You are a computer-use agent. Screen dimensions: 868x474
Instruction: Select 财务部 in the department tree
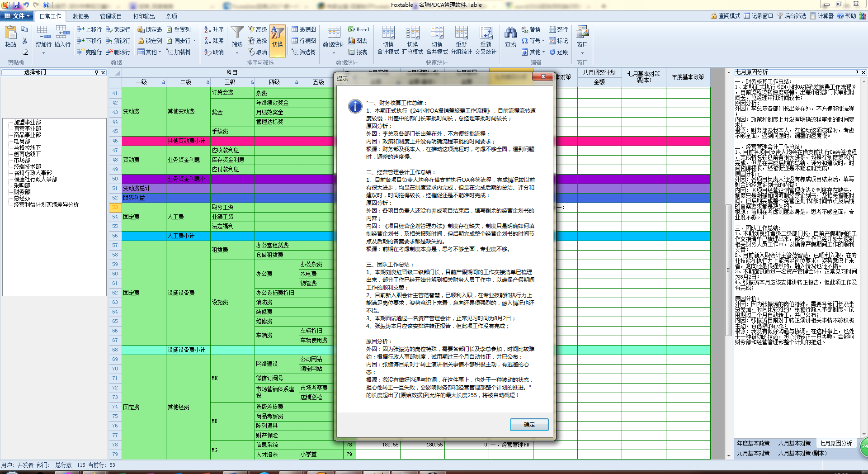pos(22,192)
